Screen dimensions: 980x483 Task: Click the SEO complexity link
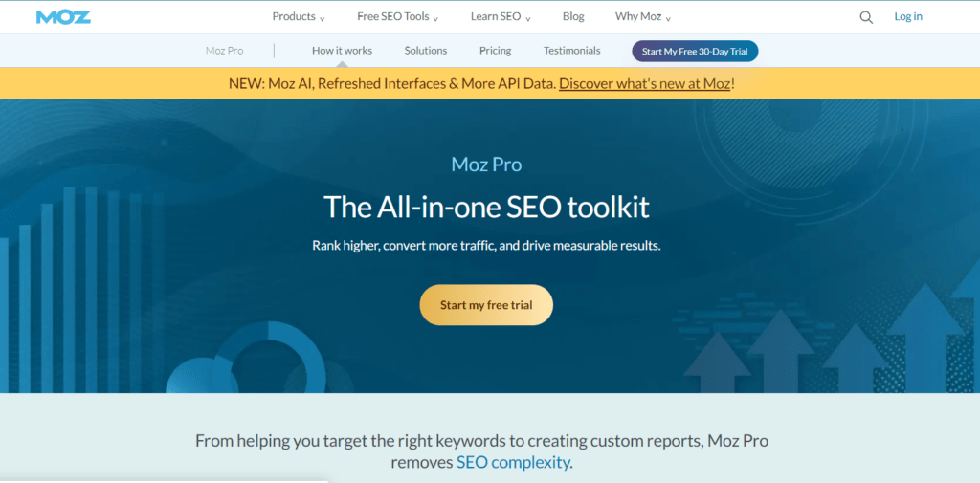click(513, 463)
